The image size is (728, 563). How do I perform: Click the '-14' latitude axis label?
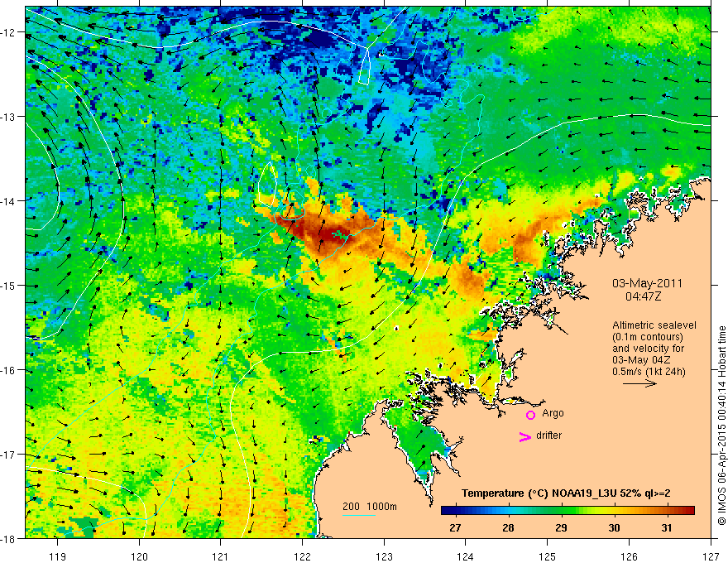tap(8, 201)
